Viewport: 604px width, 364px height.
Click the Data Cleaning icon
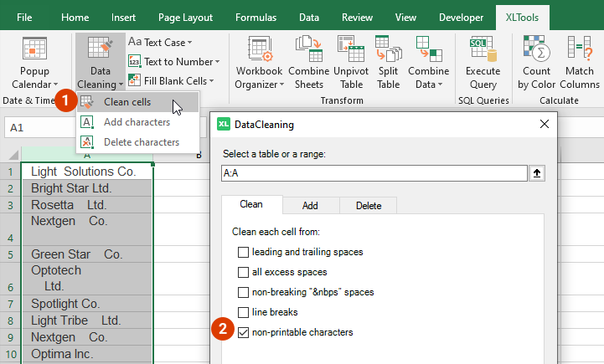pyautogui.click(x=101, y=48)
